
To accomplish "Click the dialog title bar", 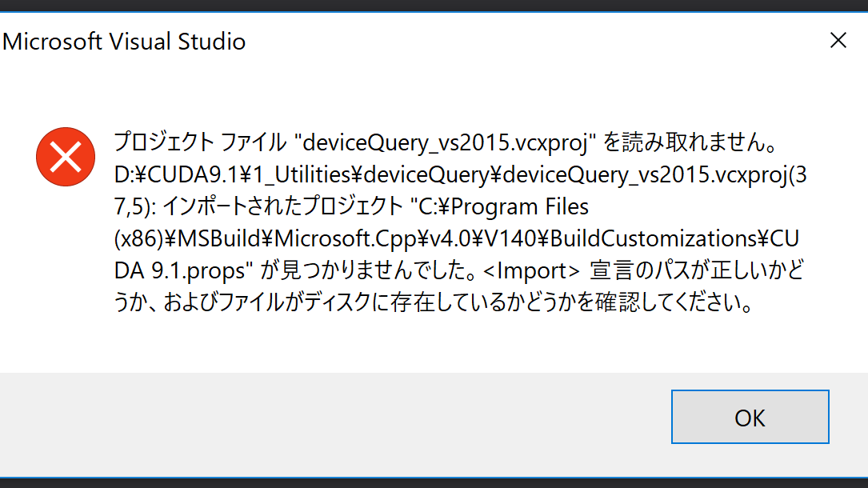I will tap(400, 41).
